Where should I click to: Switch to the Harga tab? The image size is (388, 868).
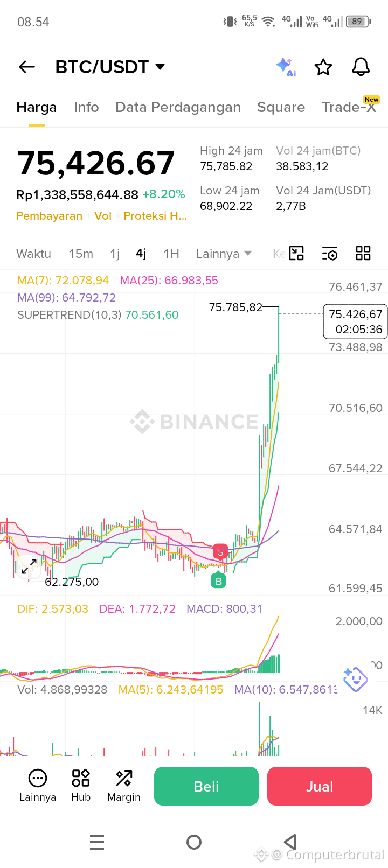(x=37, y=107)
